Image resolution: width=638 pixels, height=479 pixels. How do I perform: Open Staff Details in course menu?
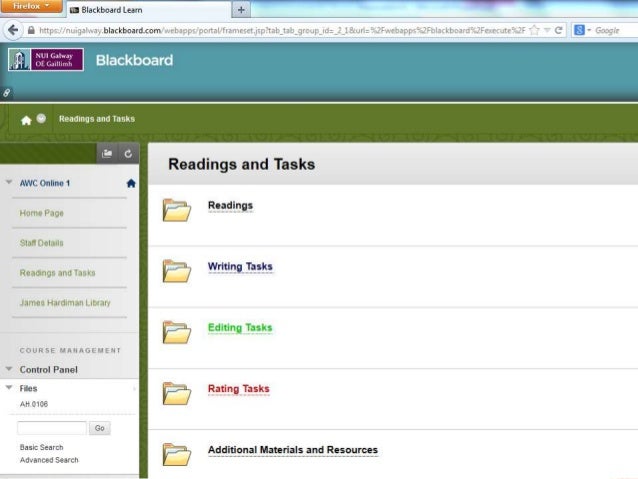click(x=42, y=243)
